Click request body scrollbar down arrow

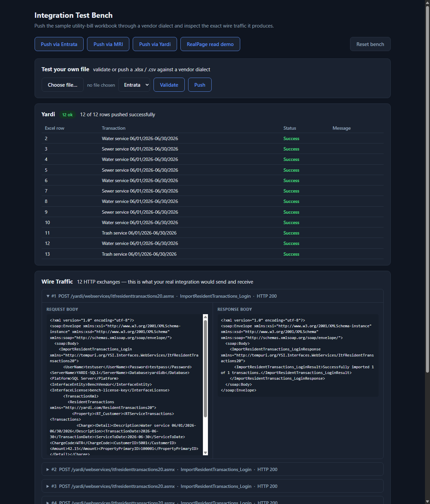pos(205,453)
